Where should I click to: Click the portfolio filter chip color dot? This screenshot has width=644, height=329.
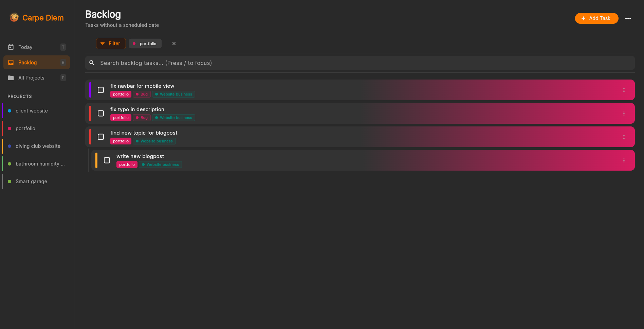(x=134, y=44)
